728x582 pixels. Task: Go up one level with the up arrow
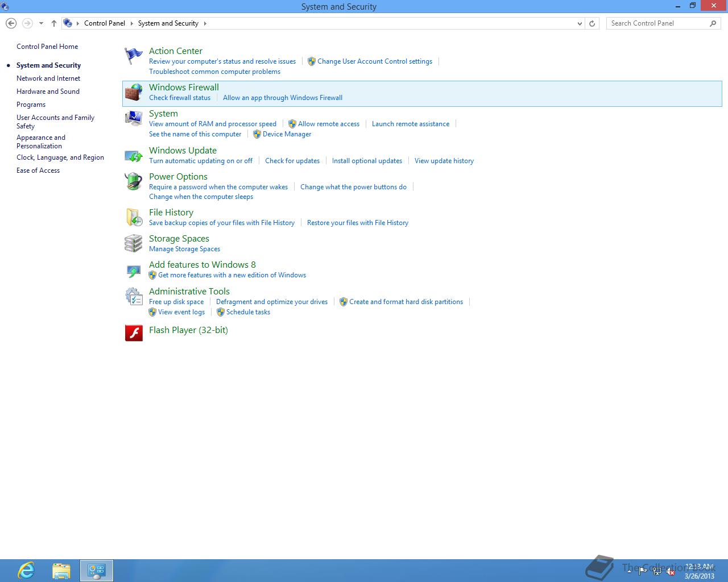point(54,23)
